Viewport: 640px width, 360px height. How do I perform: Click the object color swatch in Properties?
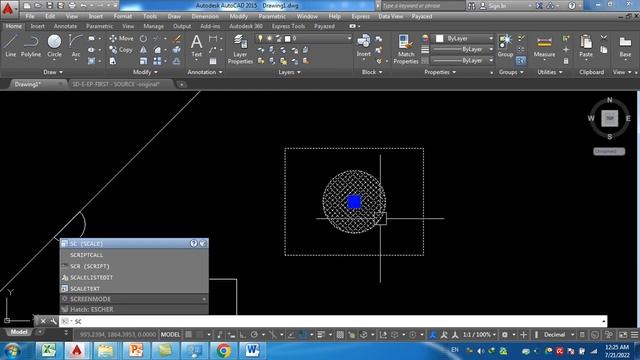[439, 38]
